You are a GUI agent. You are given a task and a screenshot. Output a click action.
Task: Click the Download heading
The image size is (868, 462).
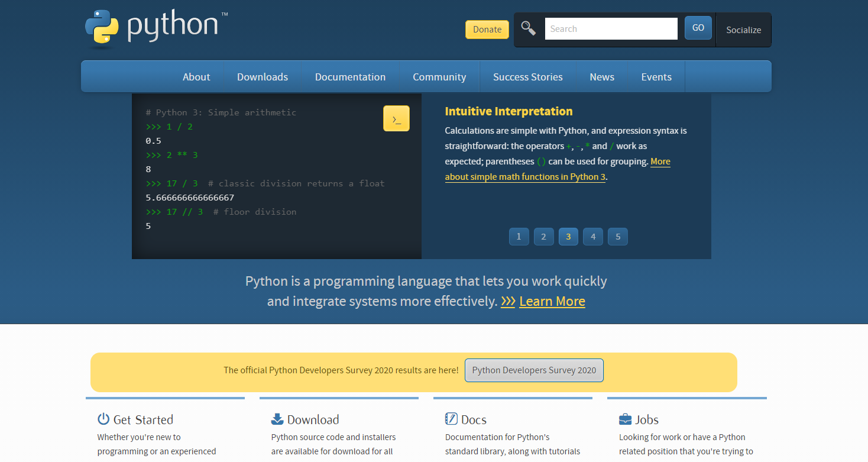click(313, 419)
